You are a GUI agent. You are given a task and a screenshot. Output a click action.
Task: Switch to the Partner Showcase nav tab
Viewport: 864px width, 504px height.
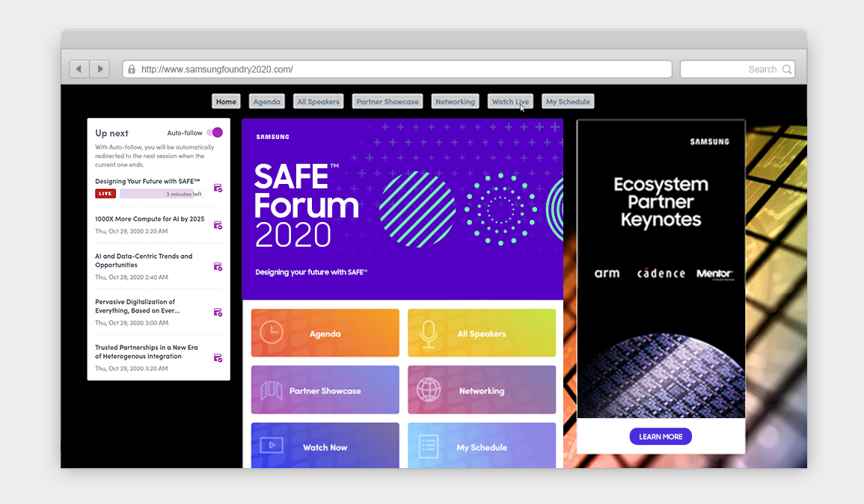click(387, 102)
